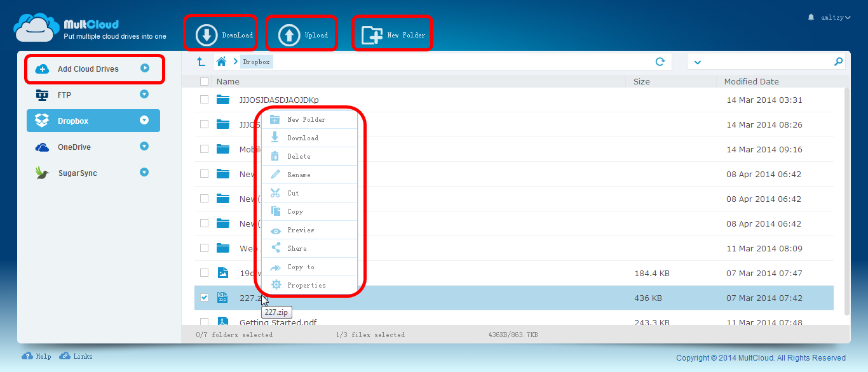Click the Dropbox breadcrumb

point(256,62)
